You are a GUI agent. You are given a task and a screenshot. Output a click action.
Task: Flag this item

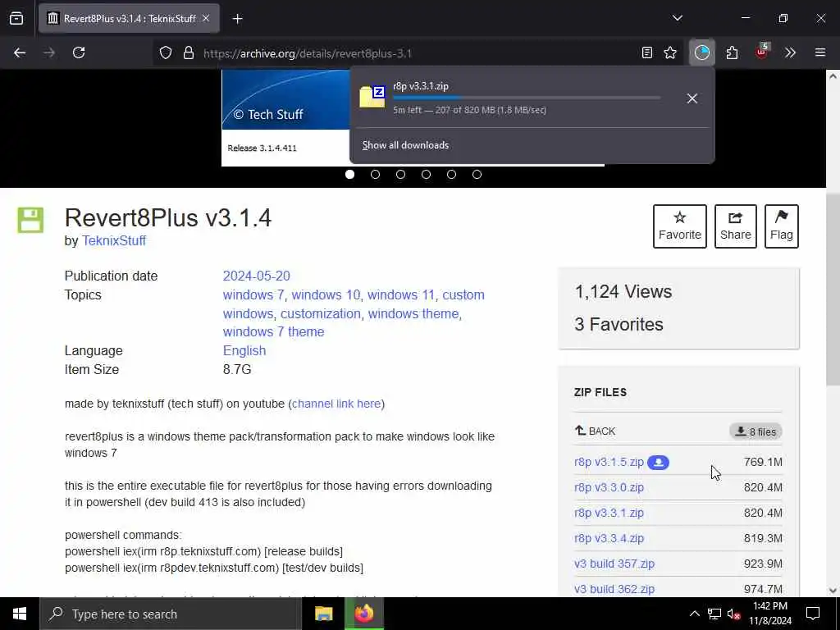pyautogui.click(x=781, y=226)
